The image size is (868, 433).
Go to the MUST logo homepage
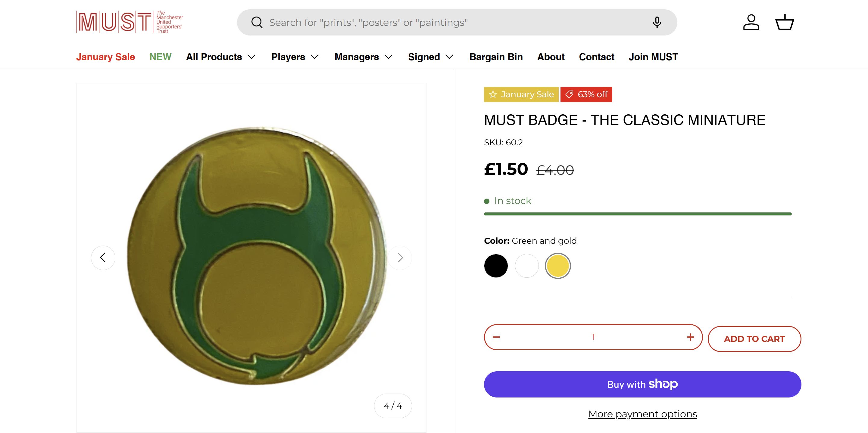coord(130,22)
